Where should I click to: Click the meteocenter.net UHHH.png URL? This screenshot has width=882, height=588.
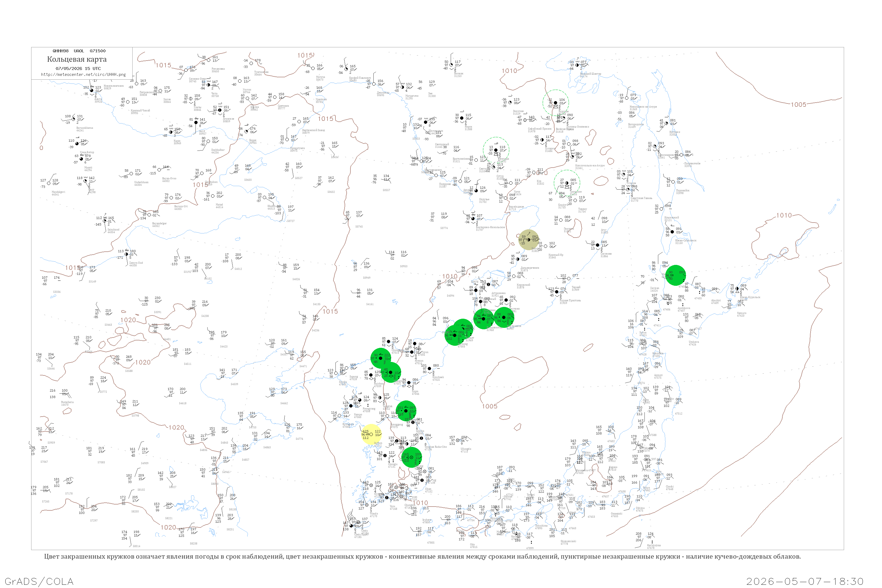pyautogui.click(x=83, y=74)
